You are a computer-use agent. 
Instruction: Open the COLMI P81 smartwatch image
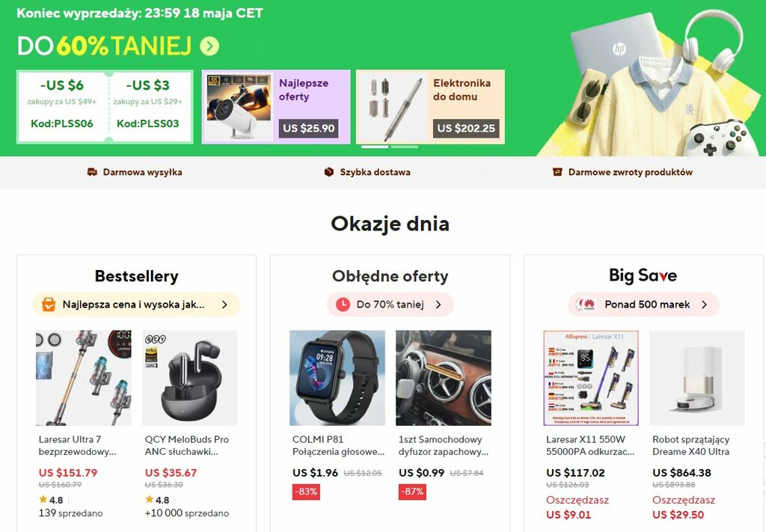337,378
